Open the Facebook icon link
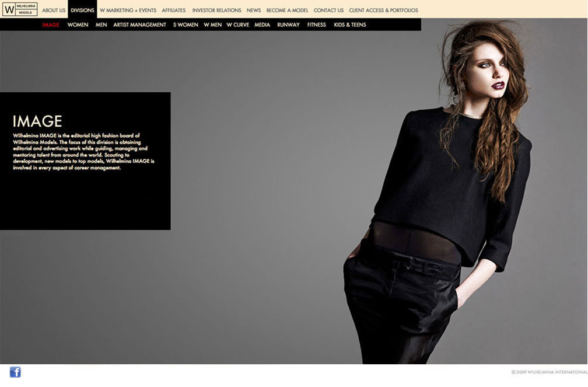The width and height of the screenshot is (588, 387). click(15, 372)
